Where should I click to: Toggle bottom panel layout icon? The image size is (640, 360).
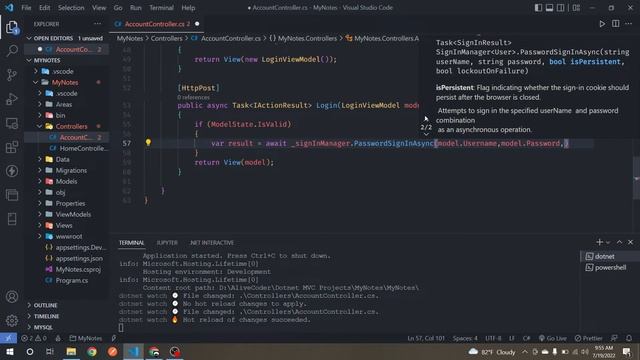tap(549, 8)
